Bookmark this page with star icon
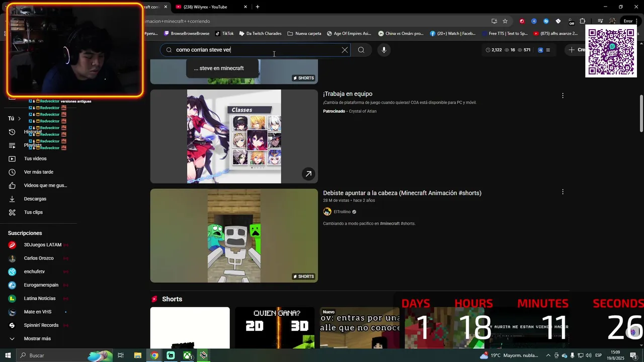 pos(505,21)
